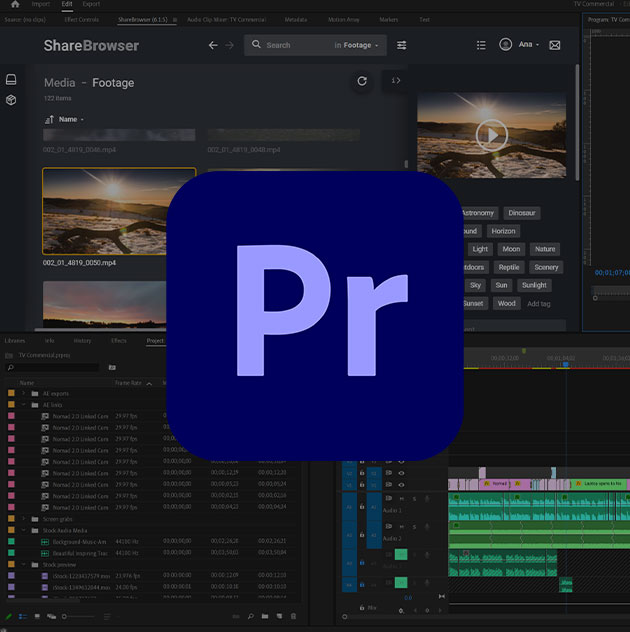
Task: Hide V1 track with eye icon
Action: pyautogui.click(x=401, y=484)
